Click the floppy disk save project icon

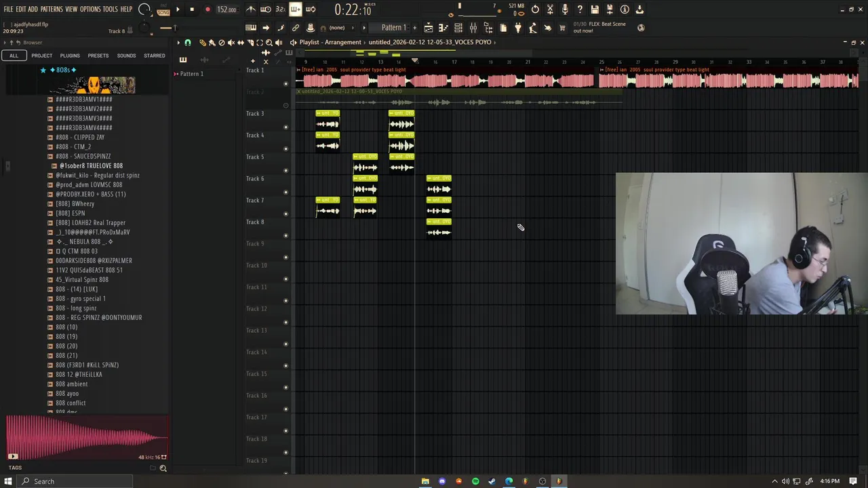click(x=594, y=9)
